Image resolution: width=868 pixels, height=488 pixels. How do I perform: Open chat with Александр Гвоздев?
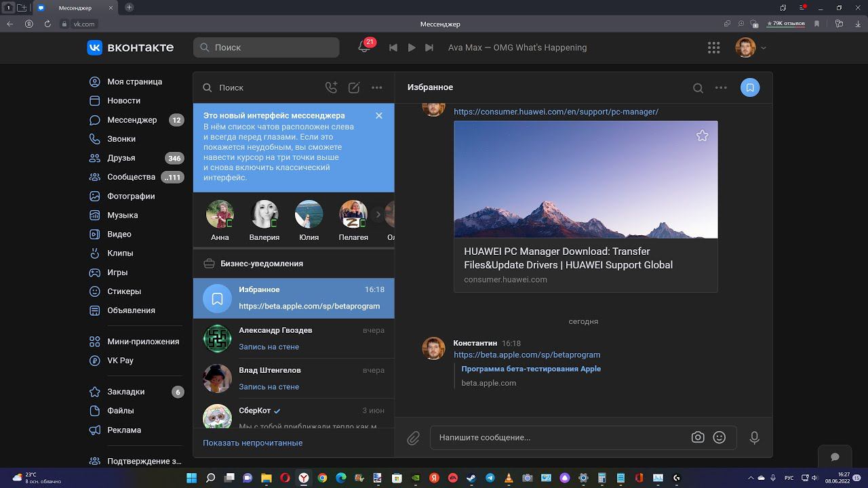[x=294, y=338]
